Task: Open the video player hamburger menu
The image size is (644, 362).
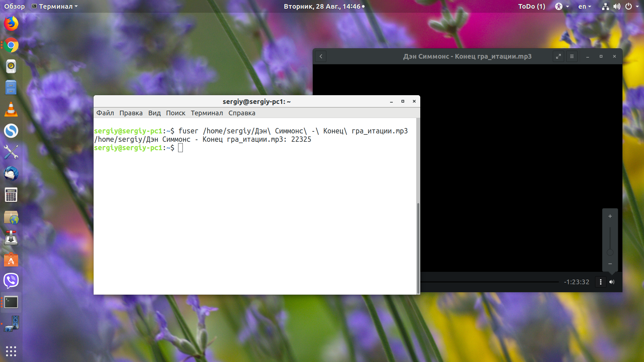Action: tap(572, 56)
